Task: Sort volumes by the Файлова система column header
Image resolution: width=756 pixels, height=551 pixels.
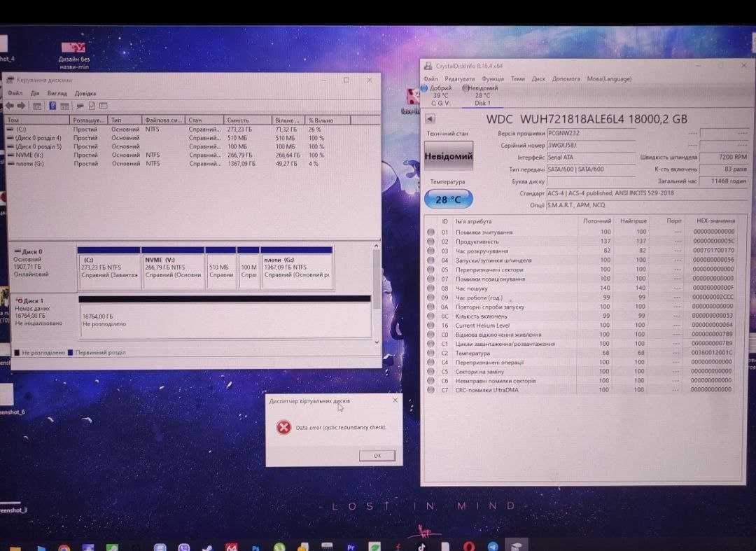Action: 163,120
